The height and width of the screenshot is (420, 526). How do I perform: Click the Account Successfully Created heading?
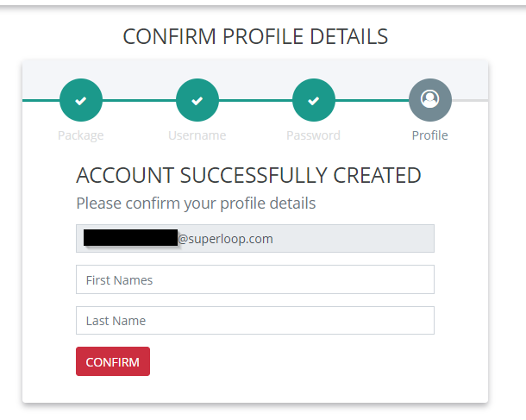248,176
